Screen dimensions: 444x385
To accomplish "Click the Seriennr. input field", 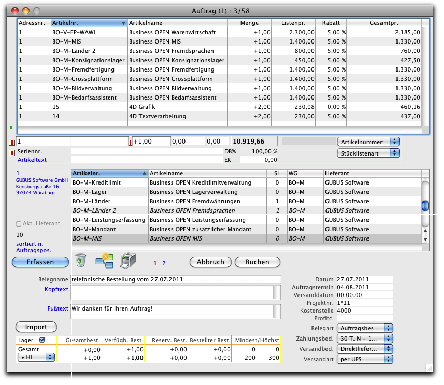I will 147,151.
